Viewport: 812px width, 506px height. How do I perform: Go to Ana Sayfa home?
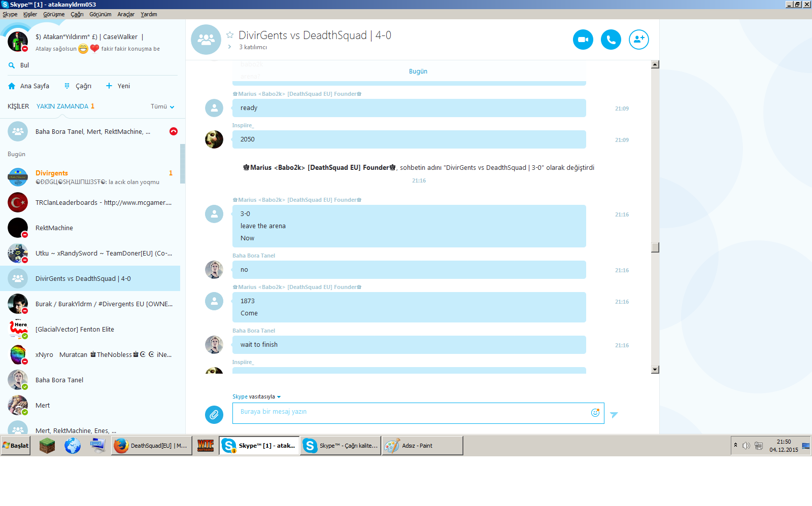click(x=29, y=86)
